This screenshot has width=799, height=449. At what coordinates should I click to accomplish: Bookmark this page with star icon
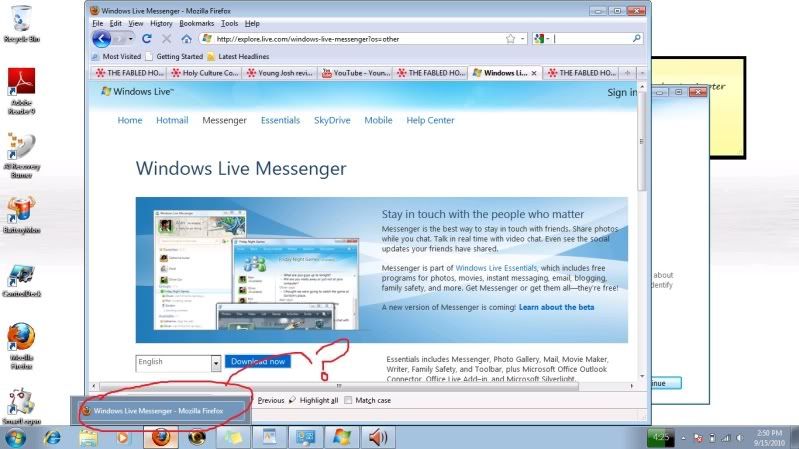click(x=510, y=39)
